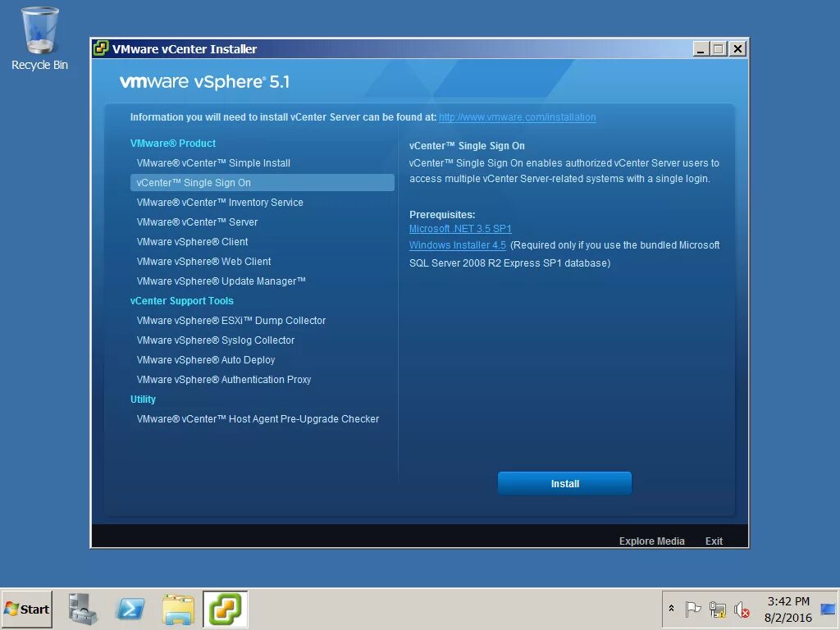Screen dimensions: 840x630
Task: Select vSphere Authentication Proxy
Action: click(x=223, y=380)
